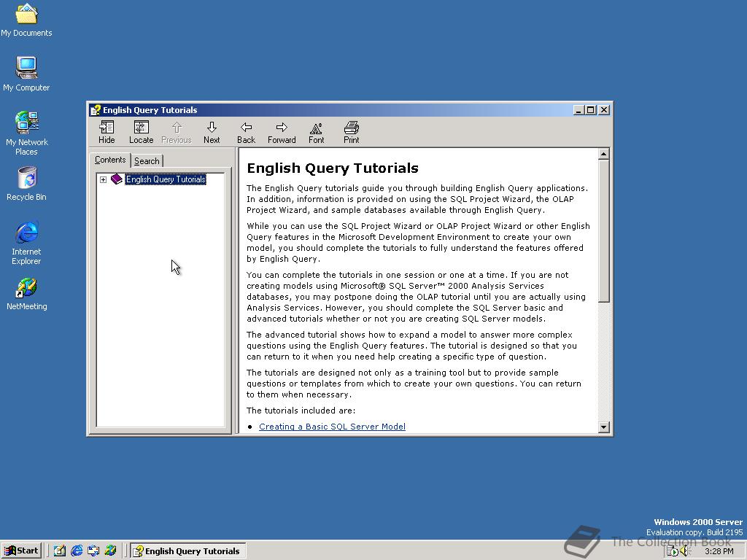Select the Internet Explorer desktop icon

pos(26,243)
